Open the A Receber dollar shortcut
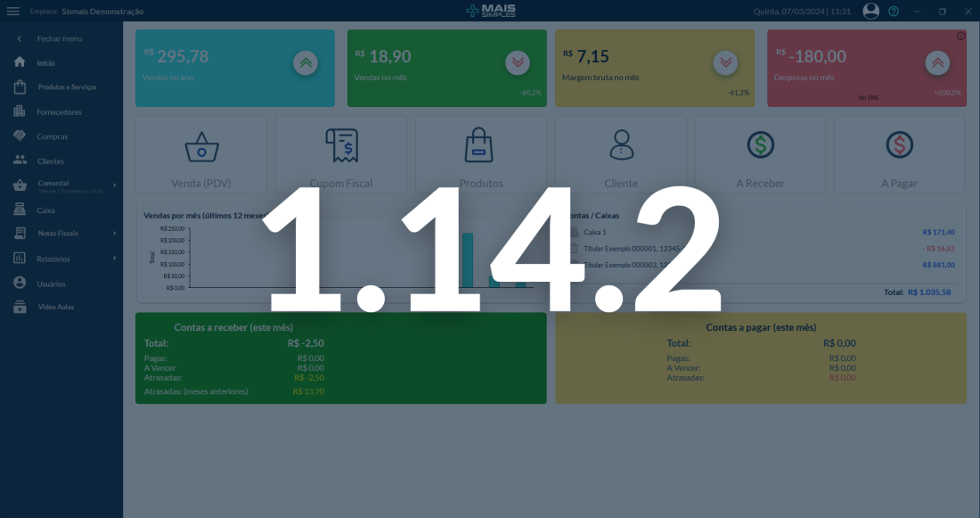 click(760, 154)
